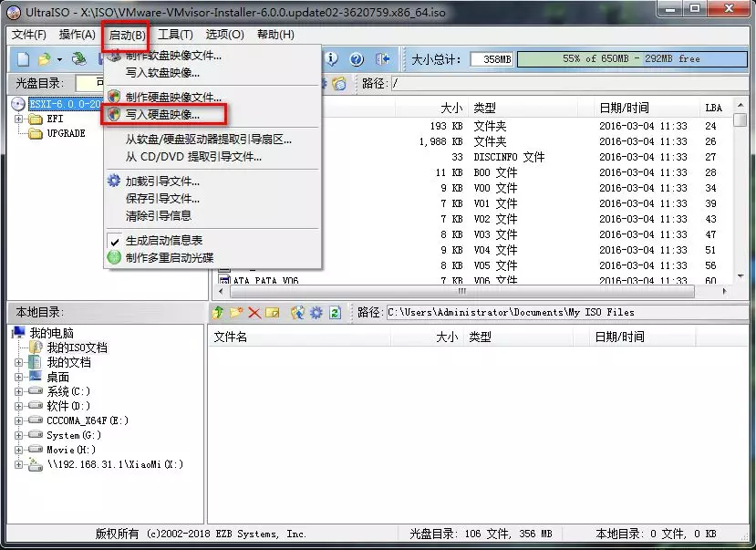Click the gear icon beside 加载引导文件
The image size is (756, 550).
[114, 181]
